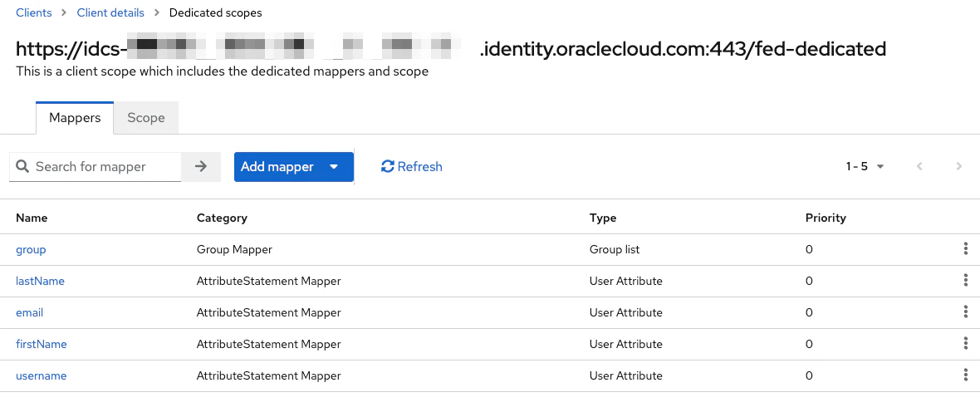Image resolution: width=980 pixels, height=412 pixels.
Task: Click the Priority column header
Action: coord(826,218)
